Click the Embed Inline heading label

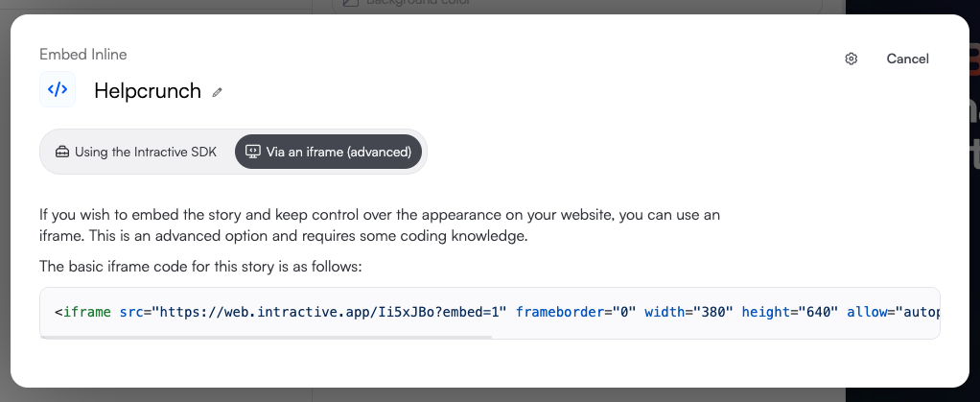tap(83, 55)
